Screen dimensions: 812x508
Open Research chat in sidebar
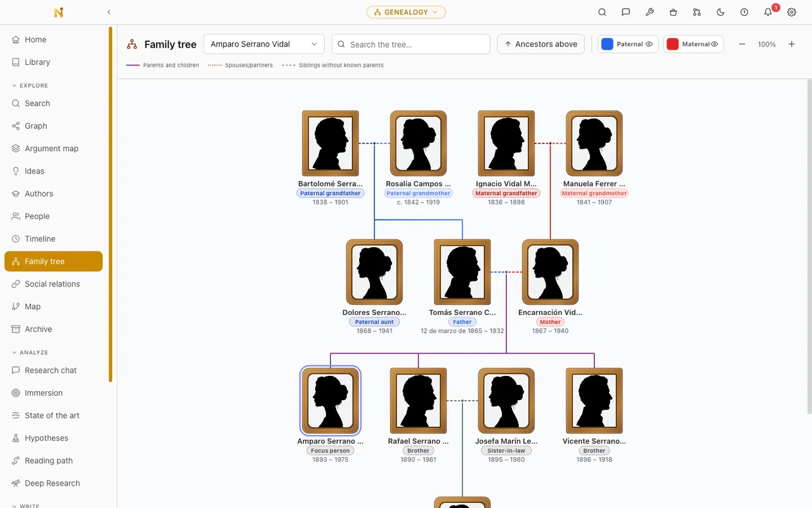[x=53, y=370]
